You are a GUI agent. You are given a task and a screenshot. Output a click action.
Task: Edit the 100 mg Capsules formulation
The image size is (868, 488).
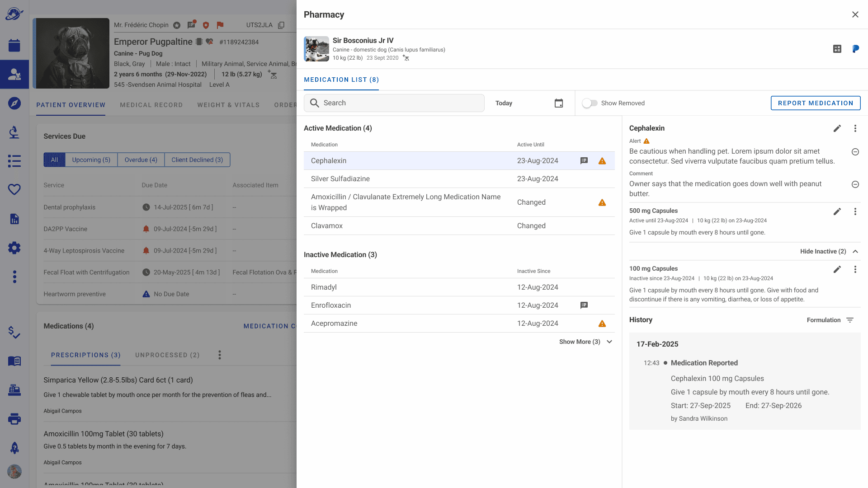coord(837,269)
